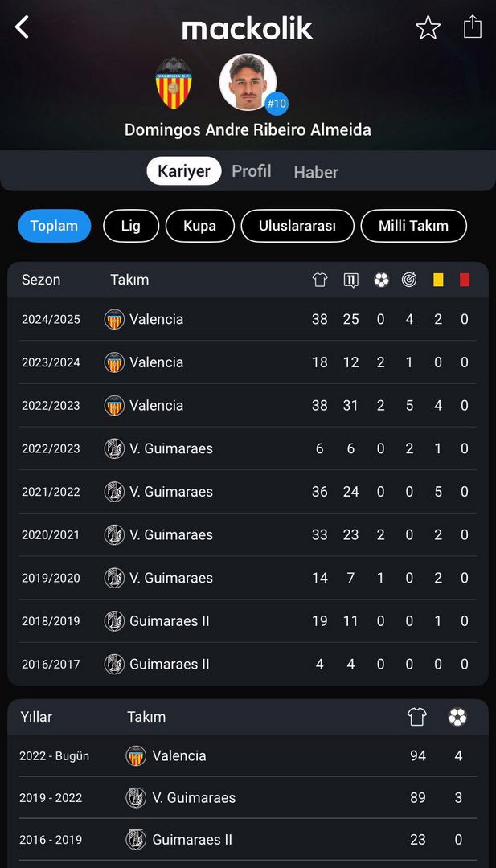Screen dimensions: 496x868
Task: Open V. Guimaraes 2019 - 2022 career row
Action: click(248, 798)
